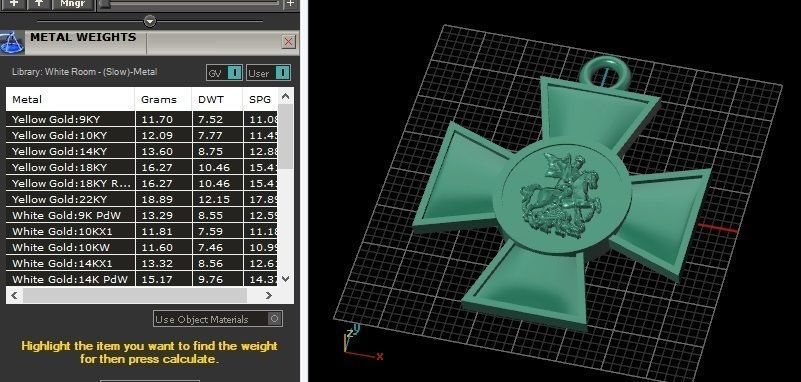Click the 7.46 DWT value
Image resolution: width=801 pixels, height=382 pixels.
210,247
